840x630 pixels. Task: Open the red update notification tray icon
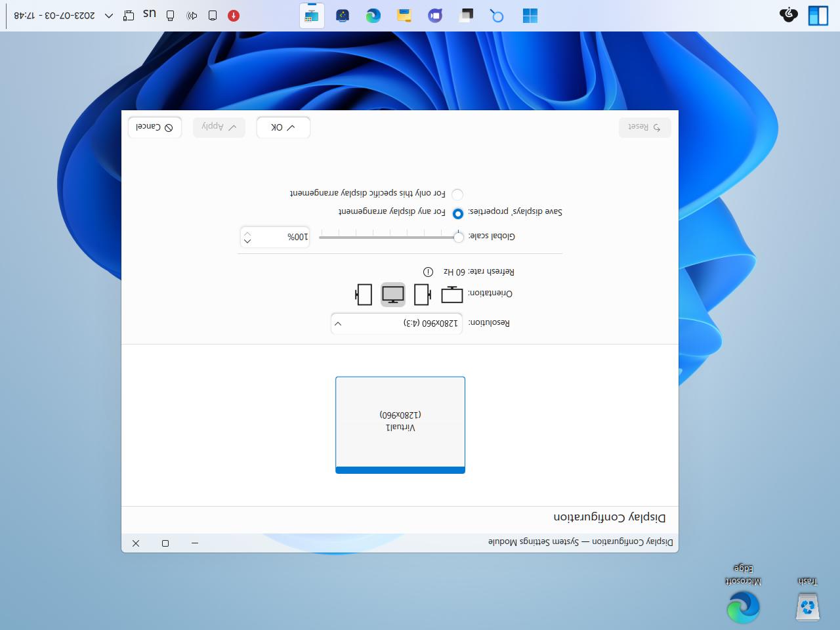pyautogui.click(x=234, y=16)
